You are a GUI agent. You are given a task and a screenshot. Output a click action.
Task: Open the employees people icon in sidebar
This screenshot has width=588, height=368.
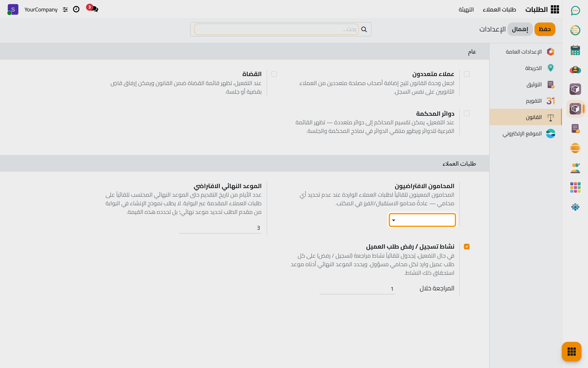pos(575,168)
